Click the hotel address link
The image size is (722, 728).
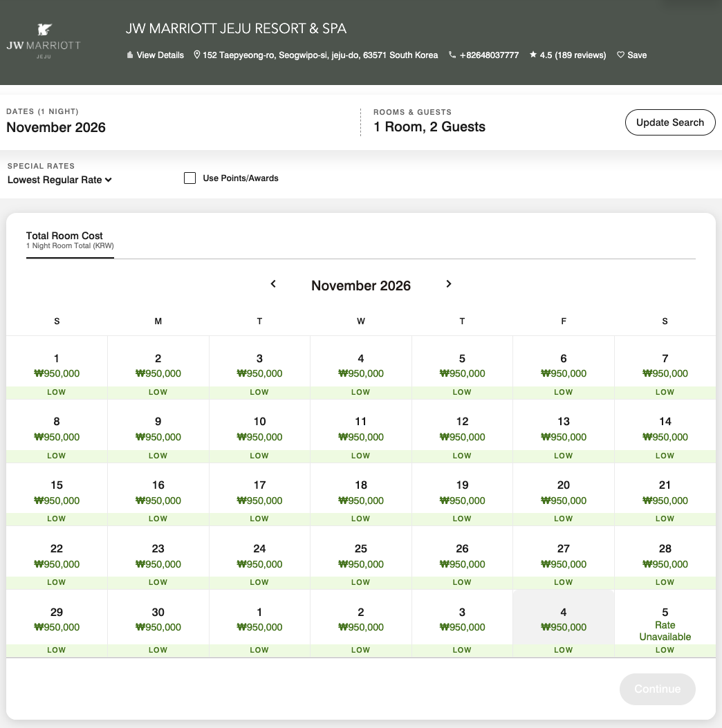316,55
